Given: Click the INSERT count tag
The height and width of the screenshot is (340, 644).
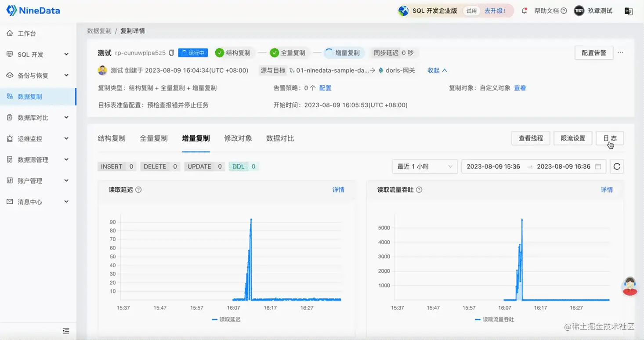Looking at the screenshot, I should (x=117, y=166).
